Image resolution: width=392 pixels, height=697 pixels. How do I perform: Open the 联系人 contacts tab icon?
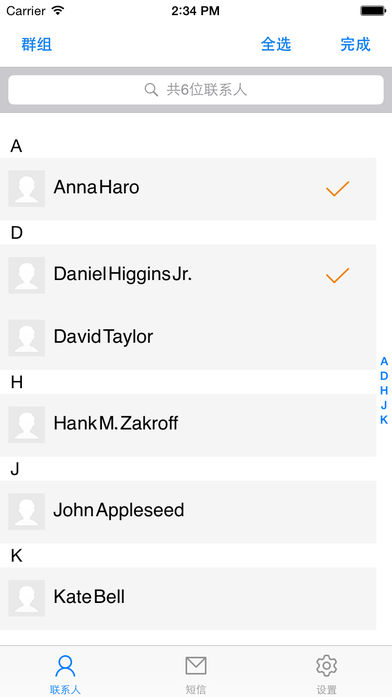[x=65, y=665]
